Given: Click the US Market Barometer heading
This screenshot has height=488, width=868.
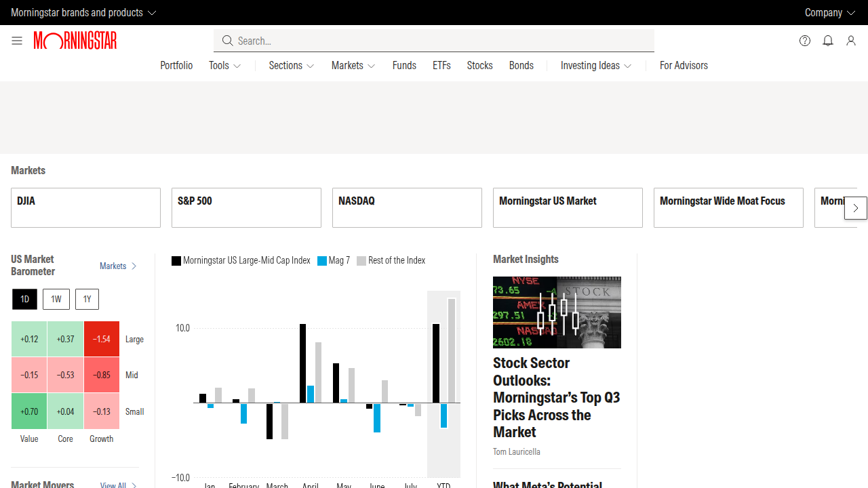Looking at the screenshot, I should click(x=33, y=265).
